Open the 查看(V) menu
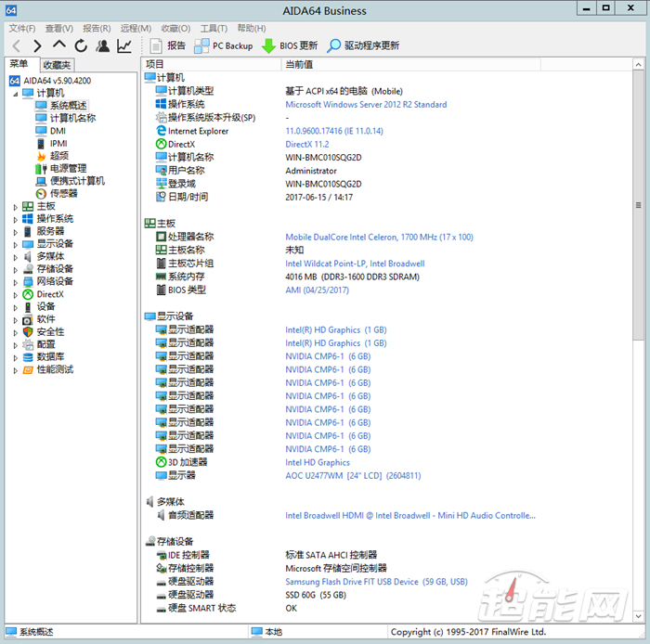650x644 pixels. [59, 28]
